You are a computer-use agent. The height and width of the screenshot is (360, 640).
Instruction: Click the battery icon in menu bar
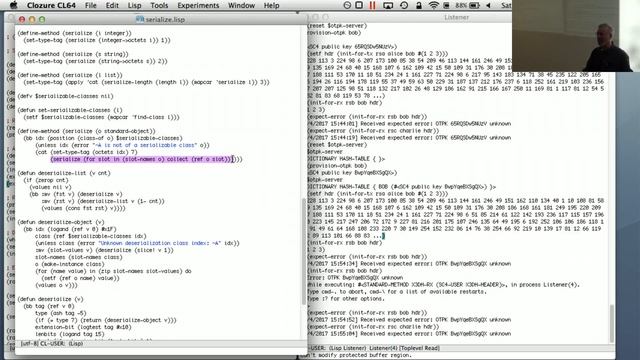474,5
